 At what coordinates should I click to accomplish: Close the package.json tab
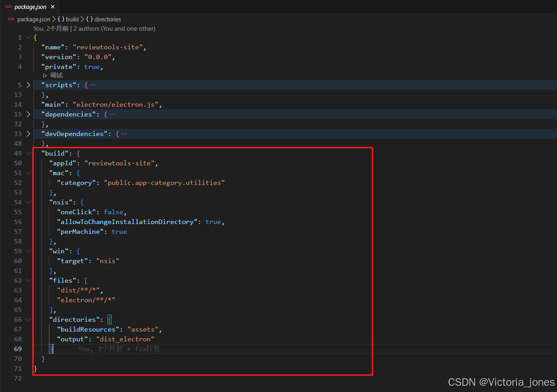(x=52, y=7)
